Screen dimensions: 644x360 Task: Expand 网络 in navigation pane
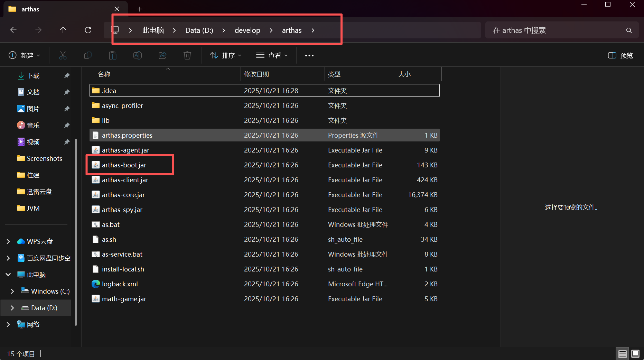pos(8,324)
